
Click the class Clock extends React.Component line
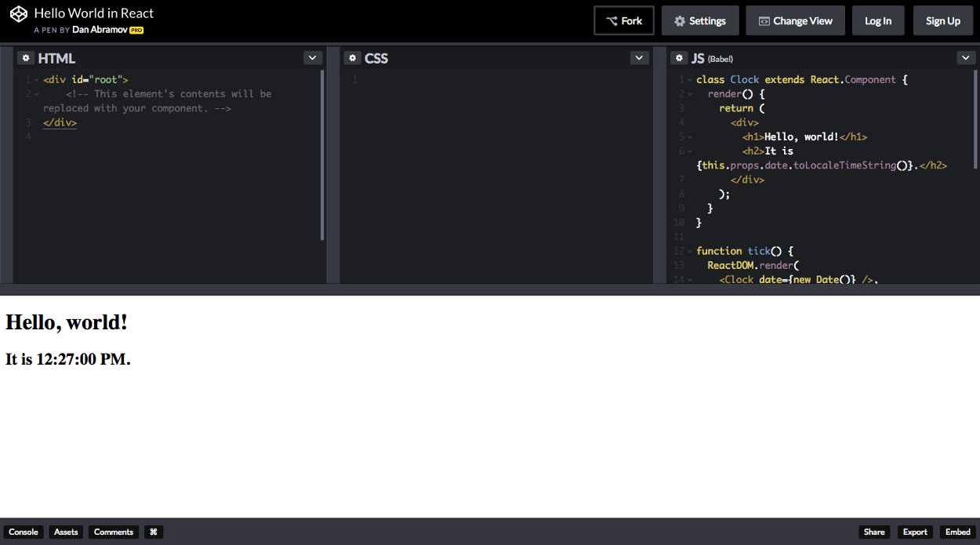(x=801, y=80)
